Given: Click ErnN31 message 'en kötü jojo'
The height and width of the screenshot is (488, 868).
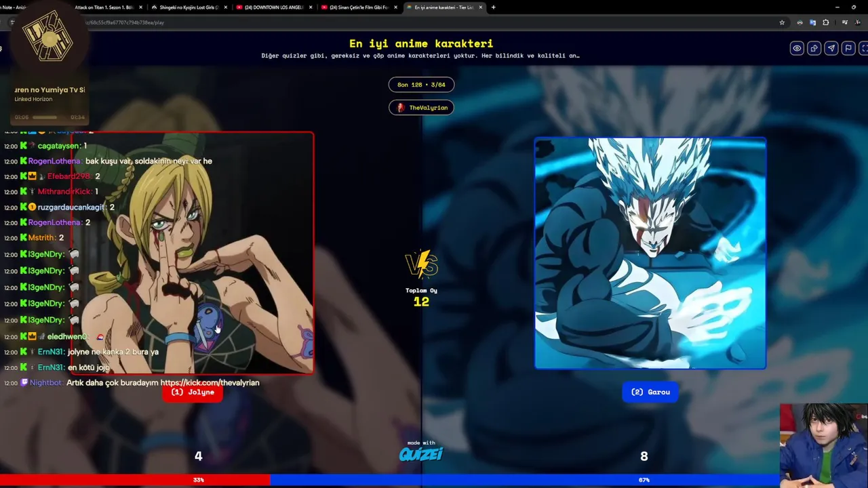Looking at the screenshot, I should [90, 367].
